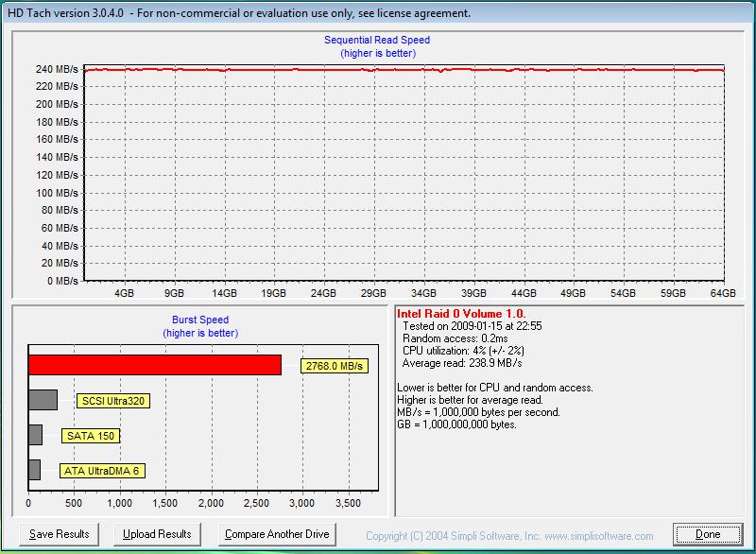Select the SATA 150 label

pyautogui.click(x=91, y=437)
